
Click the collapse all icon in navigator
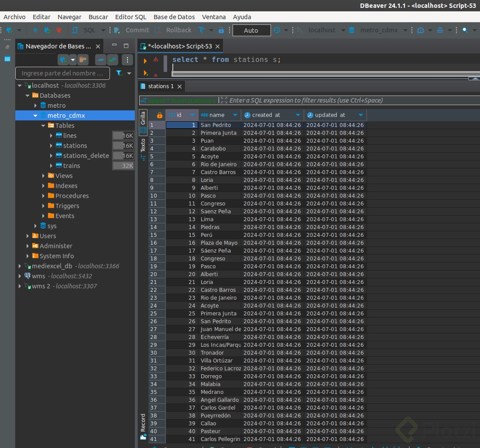click(101, 60)
